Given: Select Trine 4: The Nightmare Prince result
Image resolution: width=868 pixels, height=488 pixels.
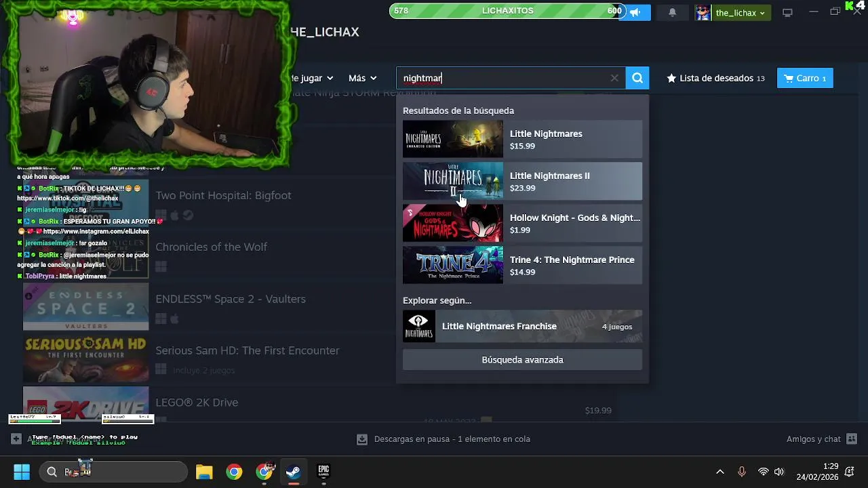Looking at the screenshot, I should pyautogui.click(x=522, y=265).
